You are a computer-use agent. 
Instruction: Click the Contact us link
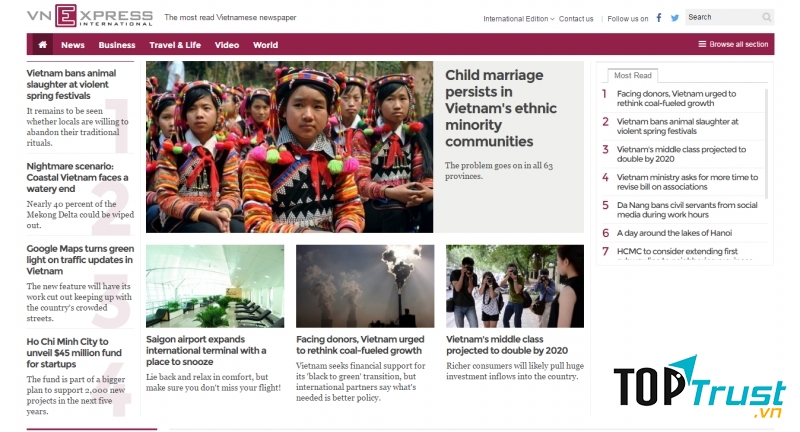(x=576, y=19)
